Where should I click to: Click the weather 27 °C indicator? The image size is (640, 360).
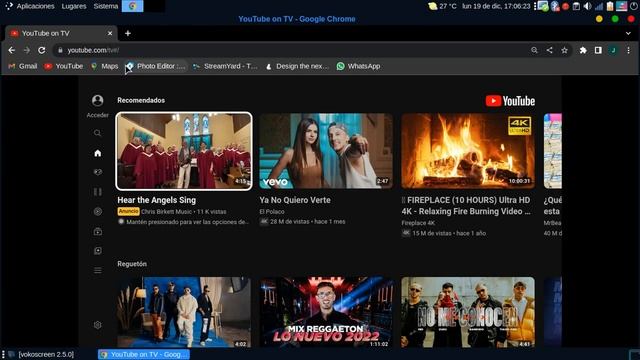(x=442, y=6)
